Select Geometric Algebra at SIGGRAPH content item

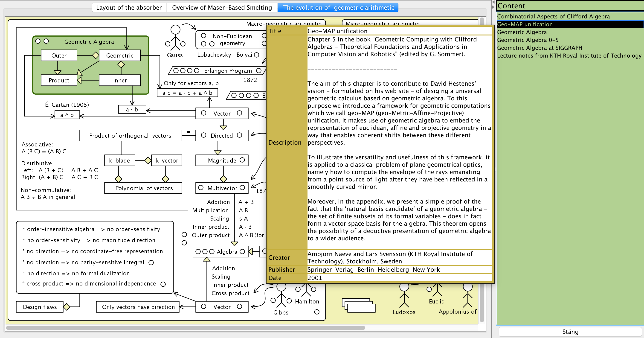pos(540,48)
